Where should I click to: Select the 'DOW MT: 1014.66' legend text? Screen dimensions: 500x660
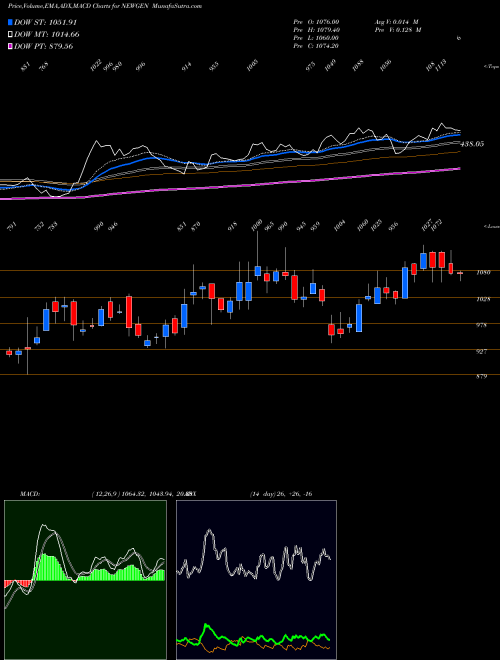point(47,34)
